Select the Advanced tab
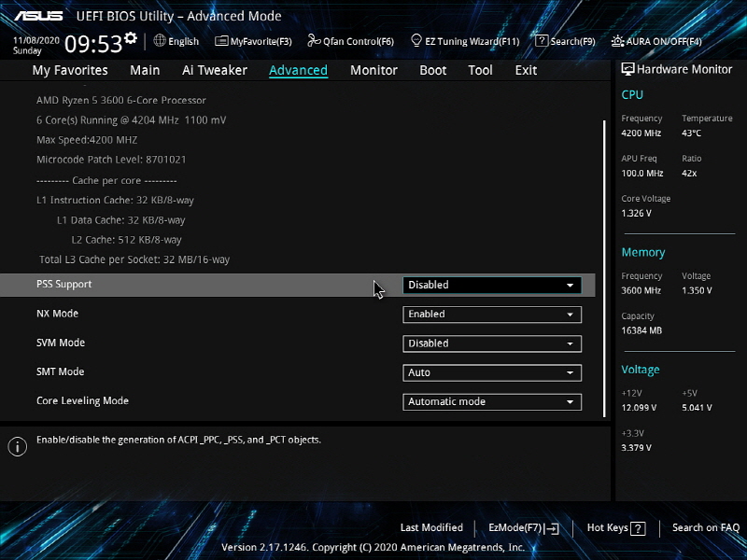The width and height of the screenshot is (747, 560). coord(298,70)
